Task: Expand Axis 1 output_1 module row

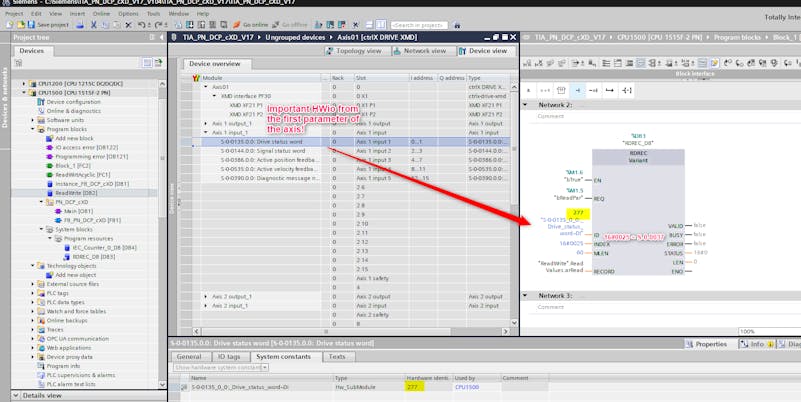Action: (206, 124)
